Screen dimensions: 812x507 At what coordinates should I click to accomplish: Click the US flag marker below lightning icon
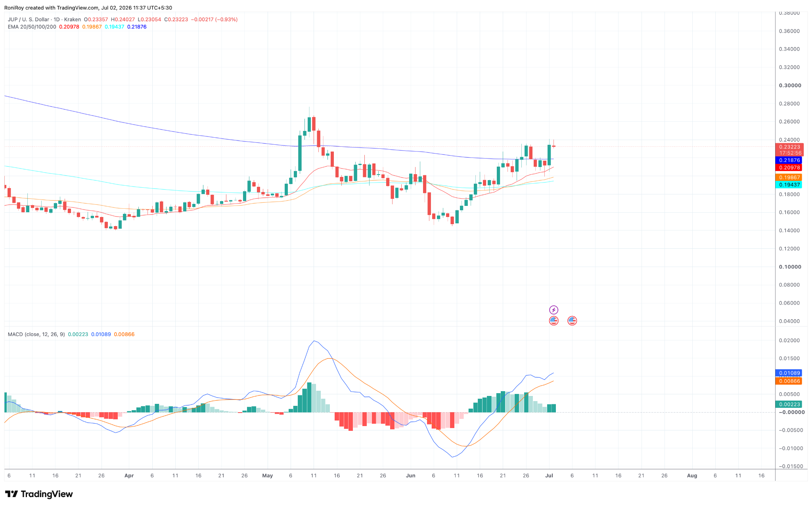pos(553,321)
